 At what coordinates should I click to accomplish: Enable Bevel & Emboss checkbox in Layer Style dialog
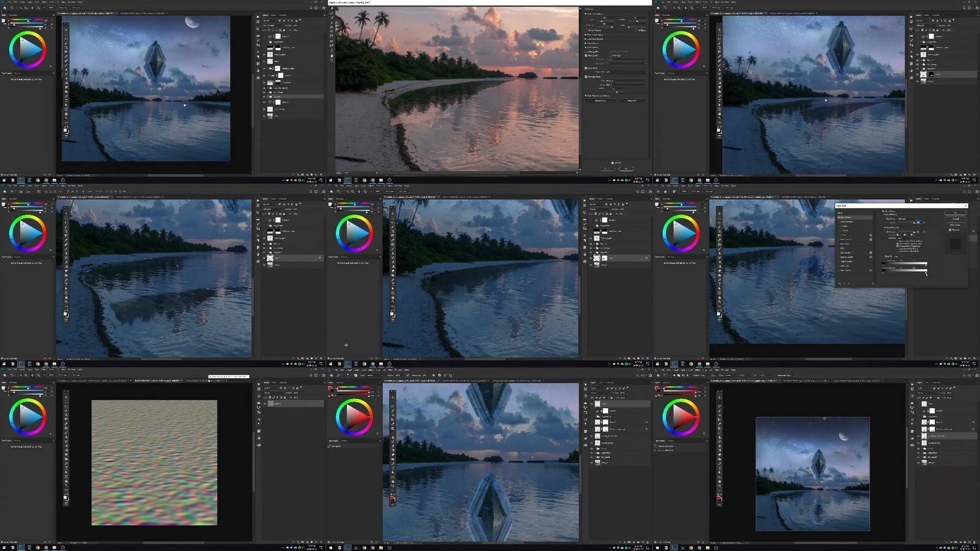tap(840, 222)
